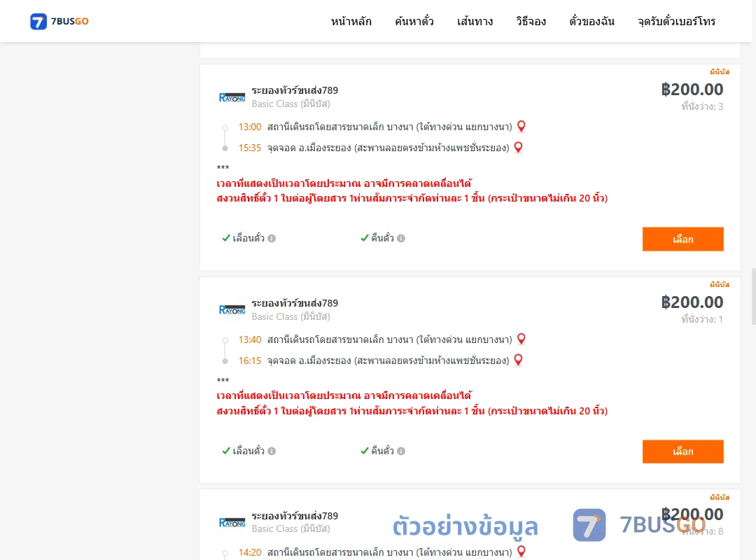Click the 7BUSGO logo in the header
The image size is (756, 560).
pyautogui.click(x=59, y=21)
